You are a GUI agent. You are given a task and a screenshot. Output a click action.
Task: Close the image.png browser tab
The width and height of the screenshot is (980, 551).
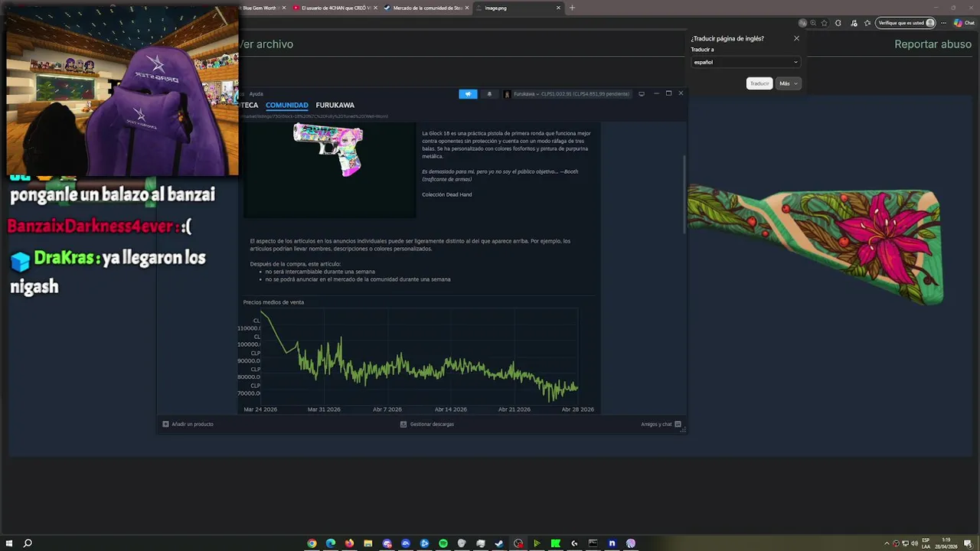pyautogui.click(x=558, y=8)
